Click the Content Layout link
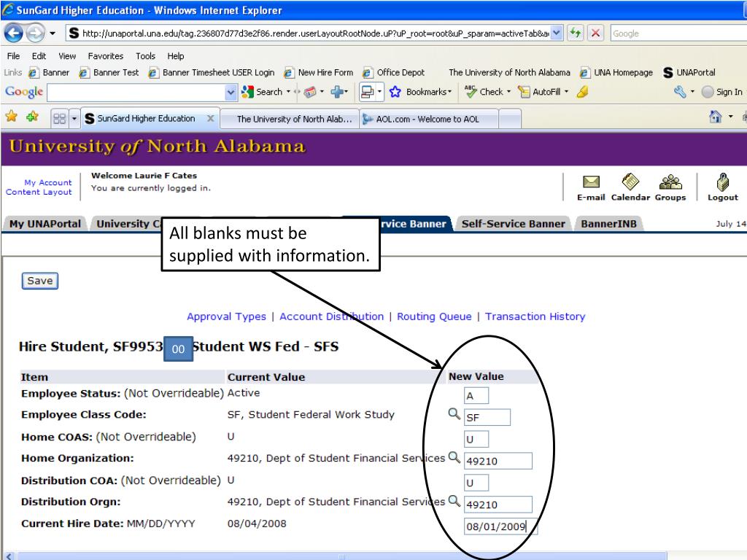Image resolution: width=747 pixels, height=560 pixels. [x=39, y=192]
